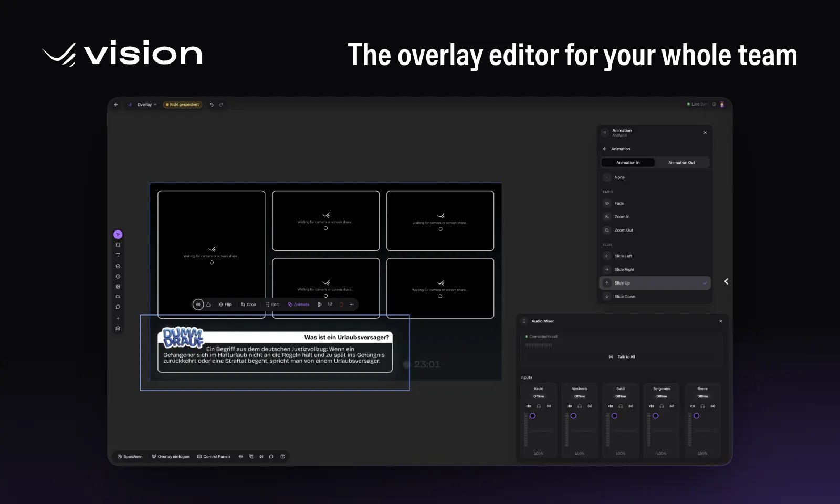Screen dimensions: 840x504
Task: Open Control Panels in bottom bar
Action: point(214,457)
